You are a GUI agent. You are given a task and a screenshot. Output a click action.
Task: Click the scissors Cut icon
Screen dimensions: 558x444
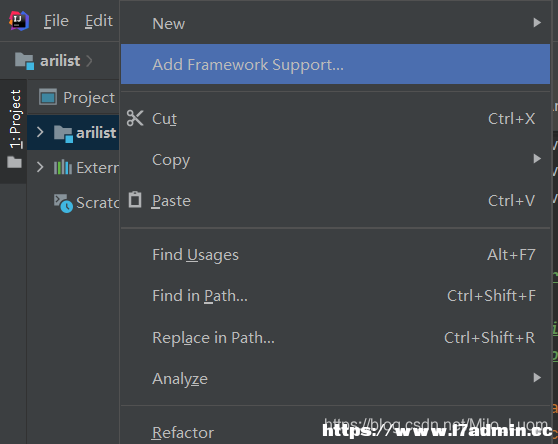point(135,118)
